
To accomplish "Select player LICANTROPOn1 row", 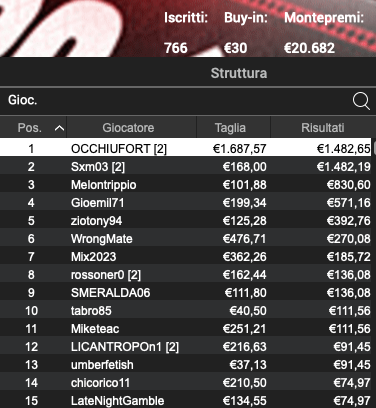I will pyautogui.click(x=186, y=347).
